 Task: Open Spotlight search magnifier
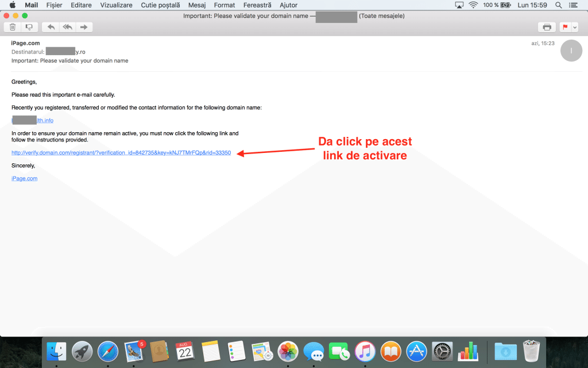tap(558, 5)
